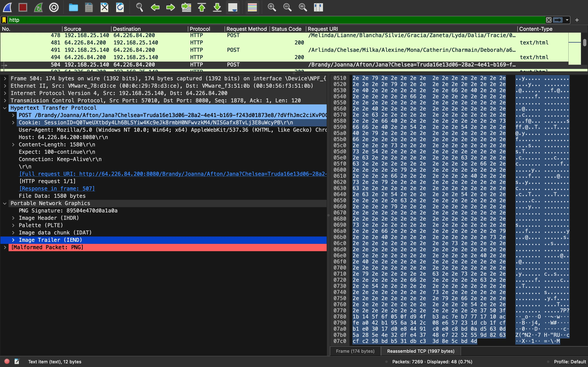Restart the current capture
The width and height of the screenshot is (588, 367).
[x=38, y=7]
